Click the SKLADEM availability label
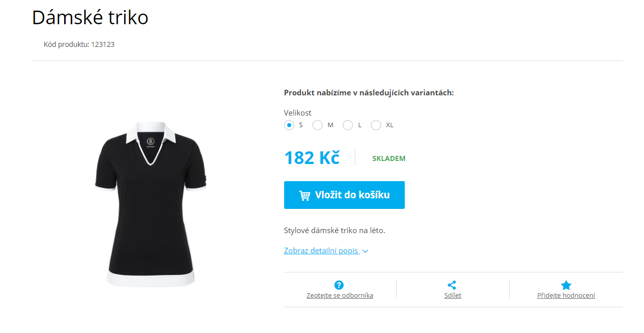This screenshot has height=333, width=644. point(389,158)
